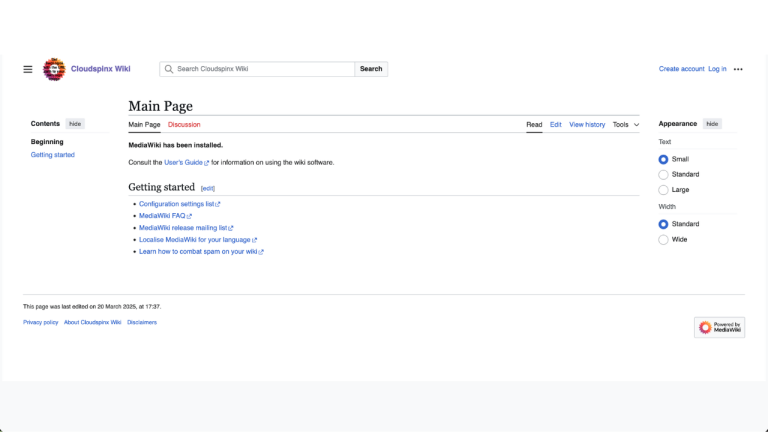
Task: Select the Wide width option
Action: coord(663,240)
